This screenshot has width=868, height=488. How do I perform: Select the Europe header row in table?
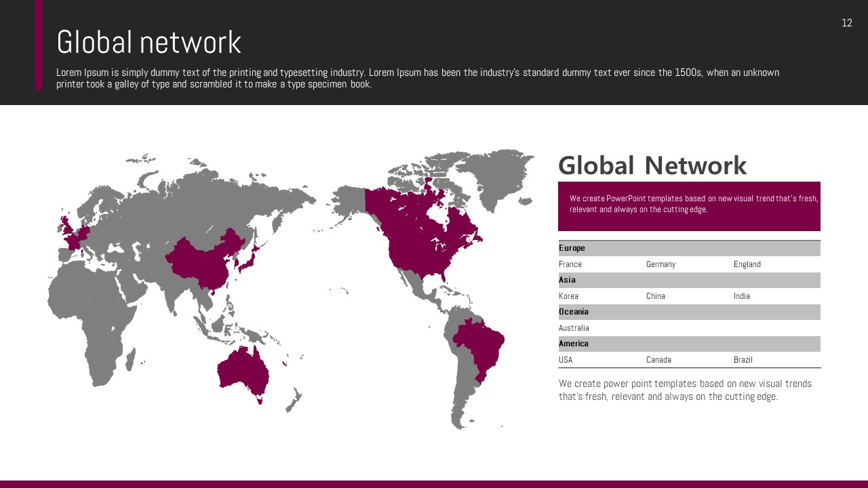click(689, 248)
